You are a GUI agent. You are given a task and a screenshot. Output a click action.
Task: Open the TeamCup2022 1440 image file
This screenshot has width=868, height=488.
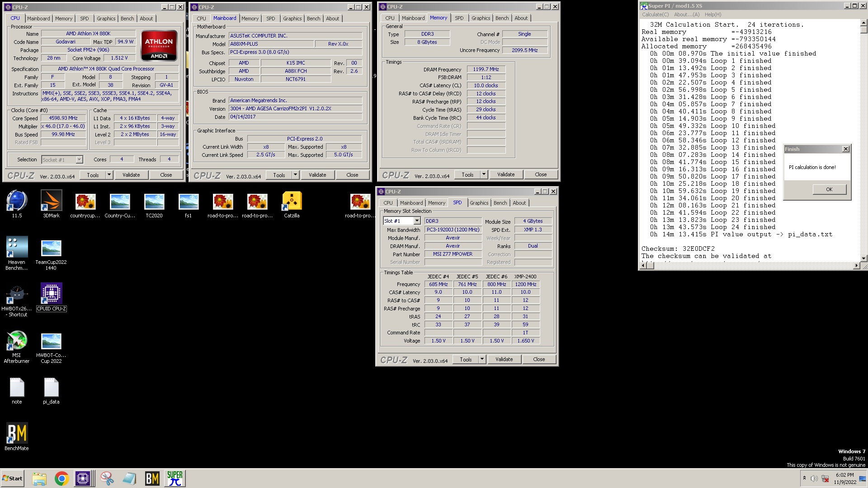[51, 255]
